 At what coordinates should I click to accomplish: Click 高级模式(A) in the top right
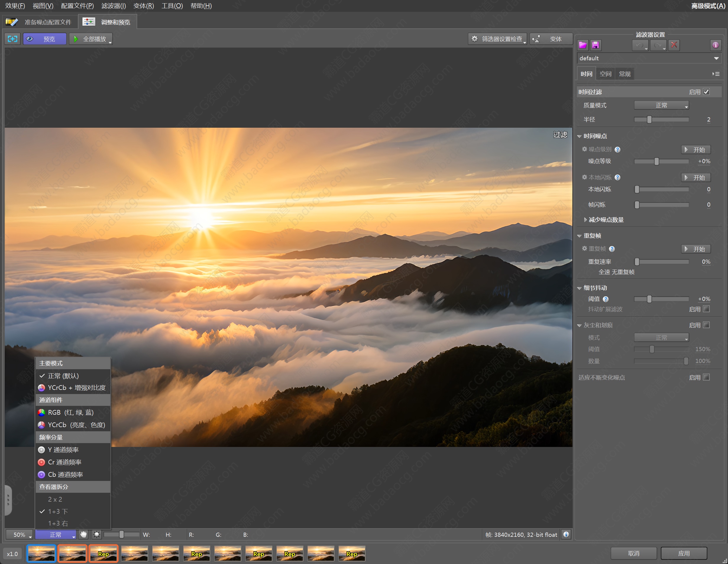coord(708,6)
